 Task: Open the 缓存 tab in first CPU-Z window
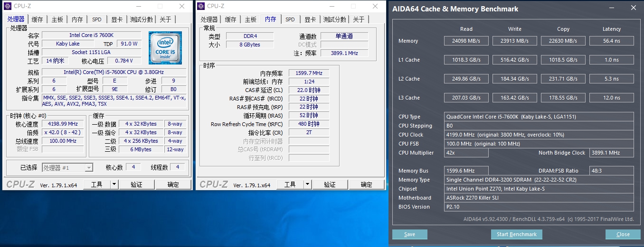pyautogui.click(x=37, y=19)
